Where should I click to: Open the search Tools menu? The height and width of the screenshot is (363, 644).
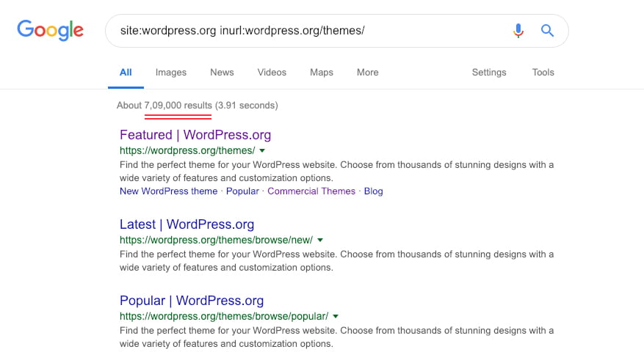coord(543,73)
